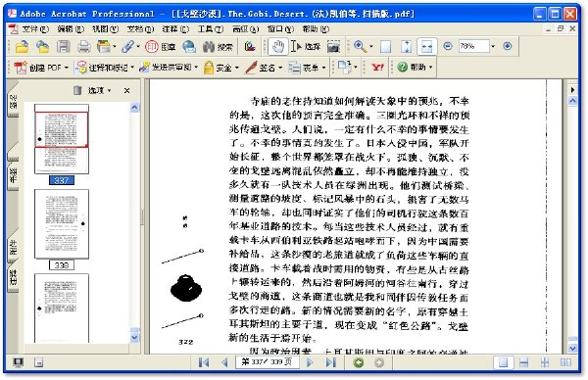Image resolution: width=588 pixels, height=380 pixels.
Task: Click the paperclip attach-file icon
Action: (x=127, y=46)
